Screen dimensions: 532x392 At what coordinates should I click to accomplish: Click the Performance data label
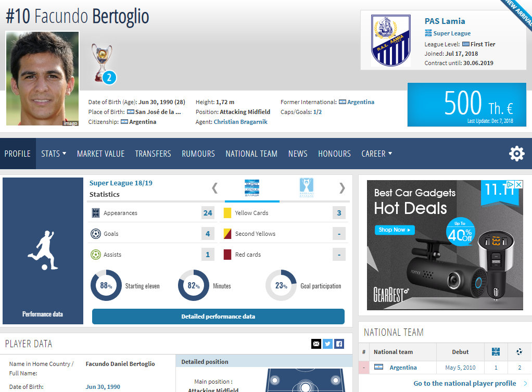pos(43,314)
